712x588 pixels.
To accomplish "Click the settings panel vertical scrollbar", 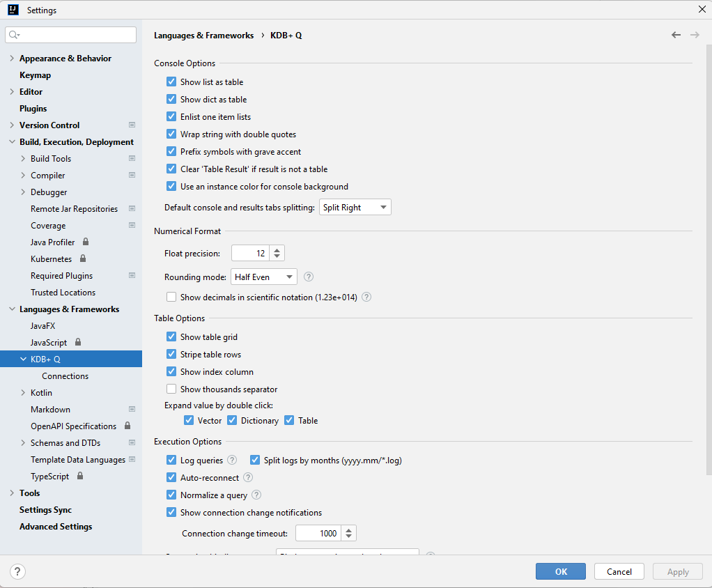I will point(709,258).
